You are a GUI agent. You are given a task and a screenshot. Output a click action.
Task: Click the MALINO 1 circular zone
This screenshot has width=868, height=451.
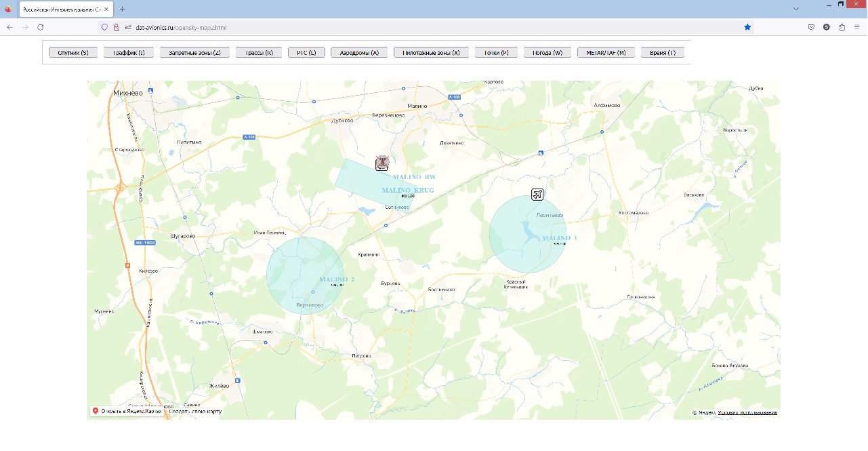pyautogui.click(x=527, y=235)
